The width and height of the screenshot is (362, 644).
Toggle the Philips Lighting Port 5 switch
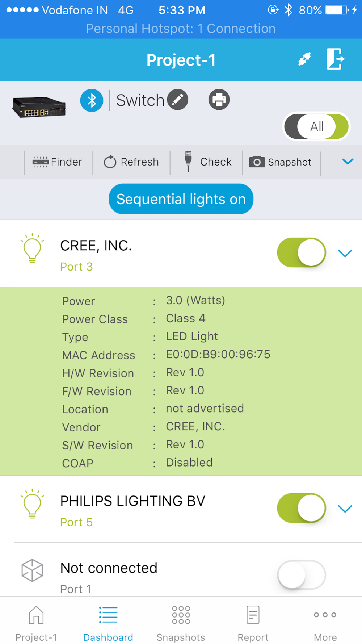coord(301,508)
